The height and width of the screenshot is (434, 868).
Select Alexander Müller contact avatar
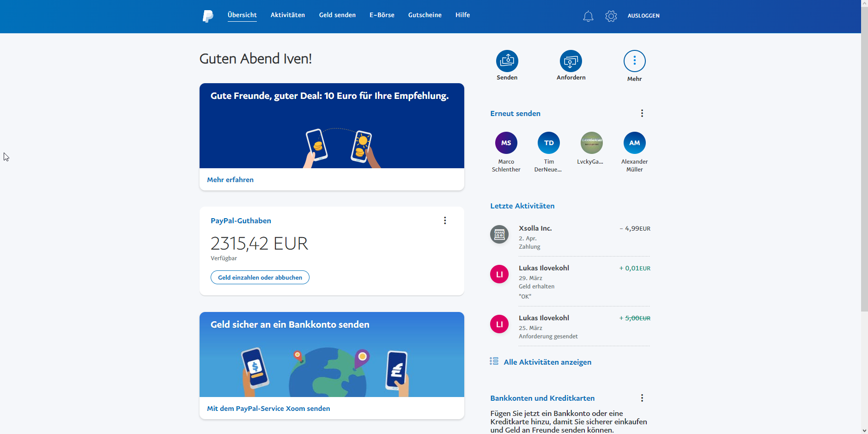(x=634, y=143)
